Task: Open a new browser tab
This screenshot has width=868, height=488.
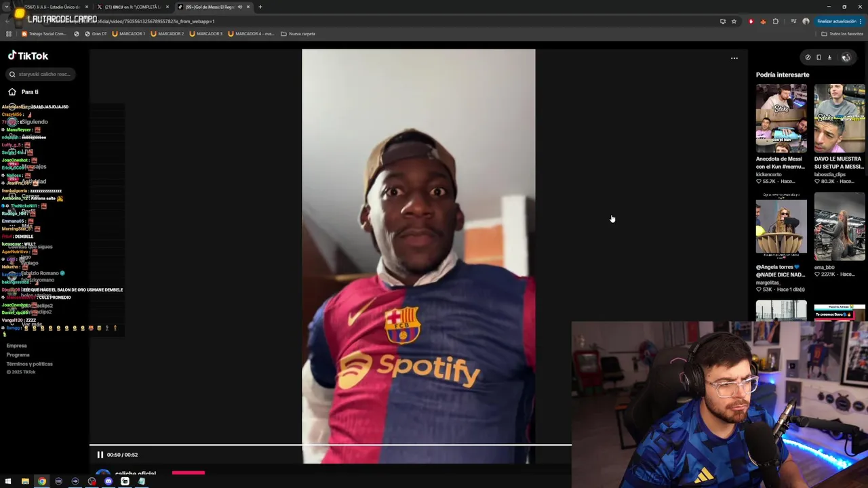Action: 260,7
